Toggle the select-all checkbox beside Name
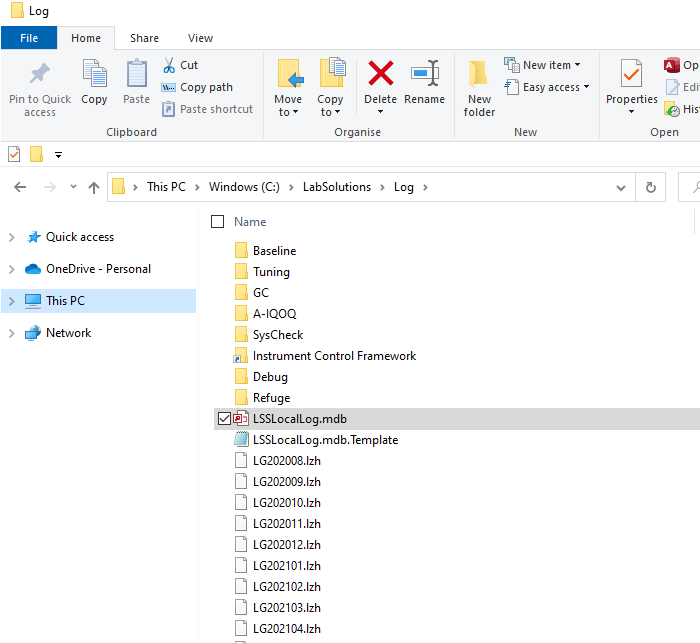The width and height of the screenshot is (700, 643). tap(217, 221)
